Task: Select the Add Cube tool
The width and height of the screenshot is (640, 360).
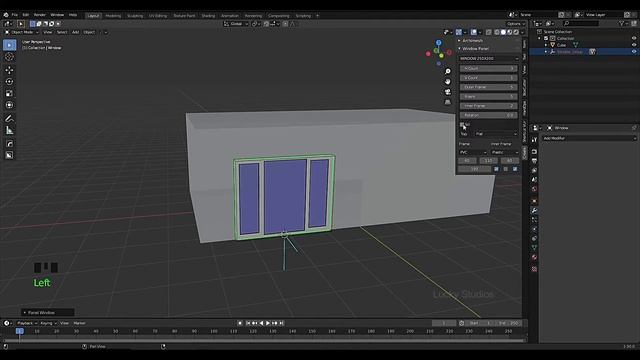Action: [x=9, y=144]
